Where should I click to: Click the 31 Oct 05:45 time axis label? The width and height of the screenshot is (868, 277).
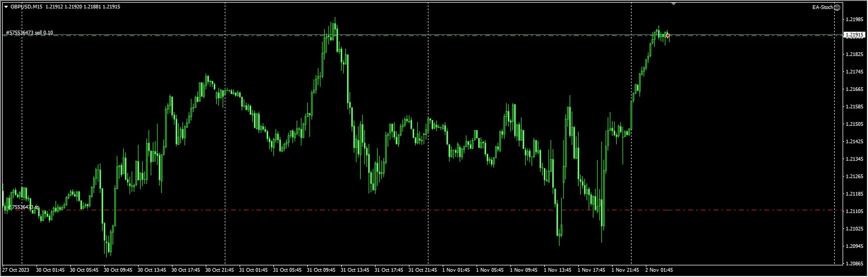click(287, 270)
